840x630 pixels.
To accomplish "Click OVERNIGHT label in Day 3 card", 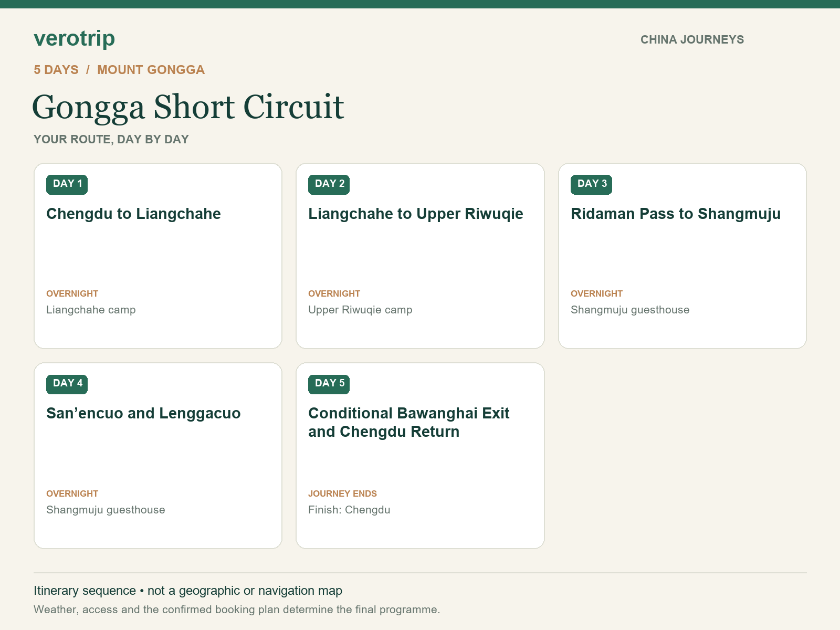I will (596, 293).
